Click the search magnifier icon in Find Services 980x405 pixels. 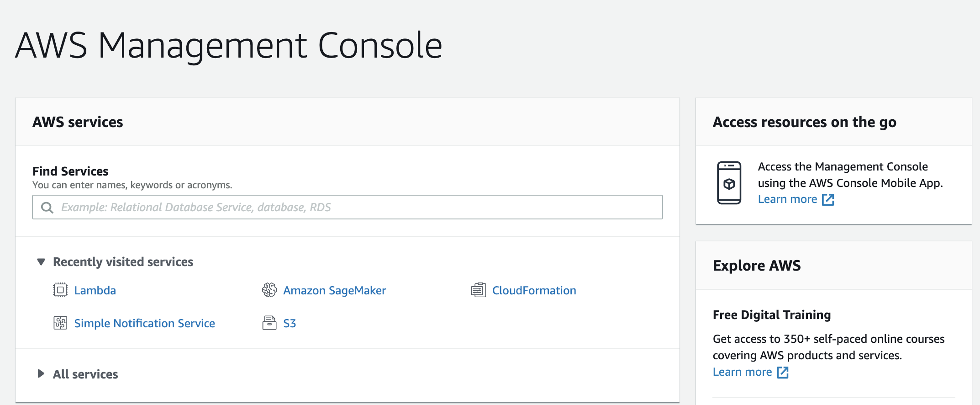click(x=47, y=208)
